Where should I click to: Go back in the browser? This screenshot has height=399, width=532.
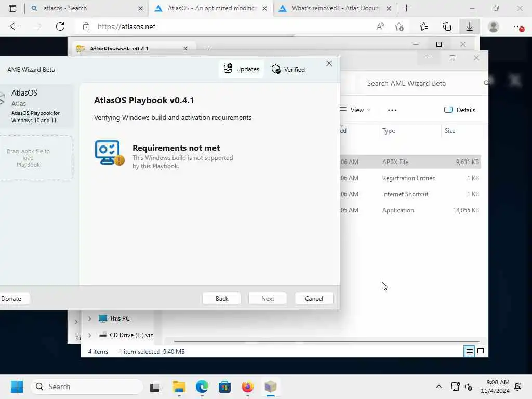point(14,26)
